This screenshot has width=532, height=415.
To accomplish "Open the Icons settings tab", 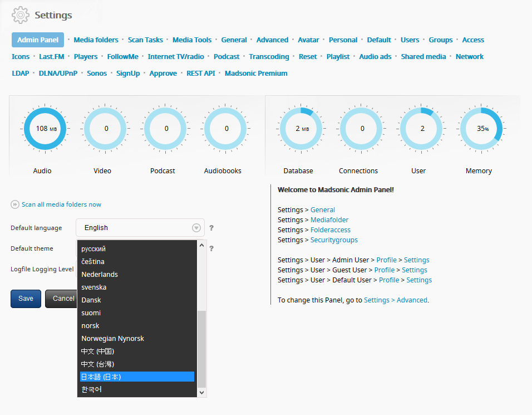I will 21,56.
